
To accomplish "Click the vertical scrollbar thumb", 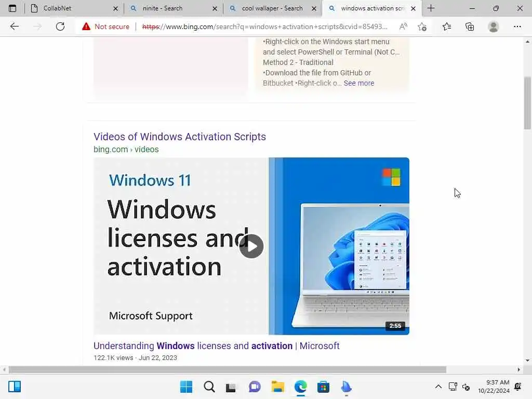I will [527, 103].
